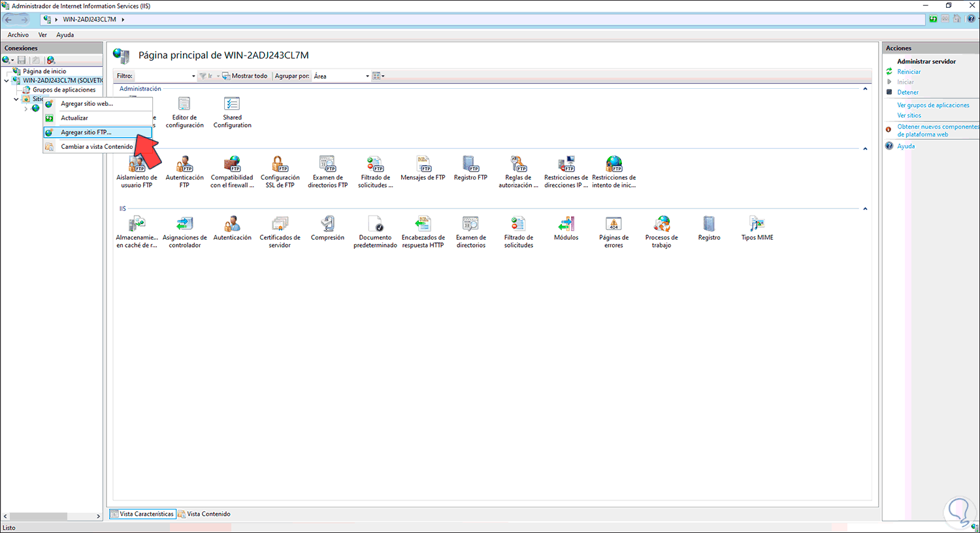Collapse the Administración section
Screen dimensions: 980x533
[865, 89]
